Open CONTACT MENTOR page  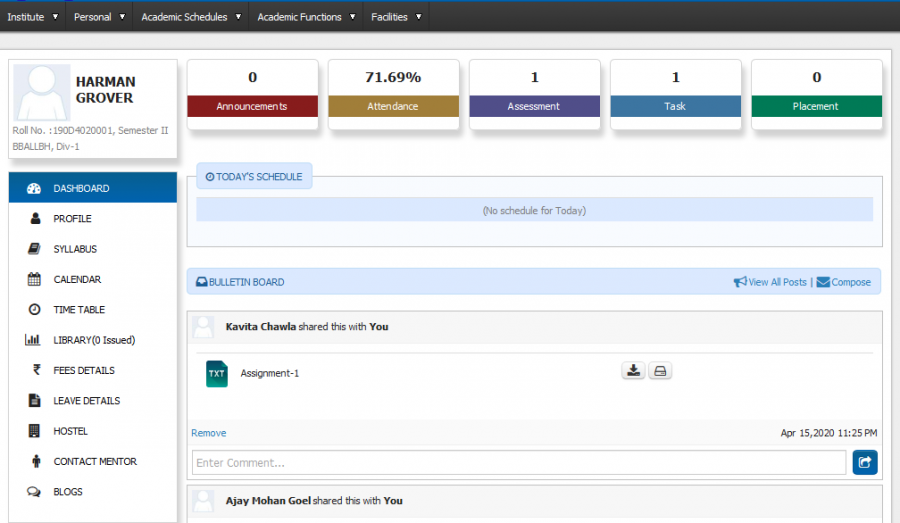pos(93,461)
